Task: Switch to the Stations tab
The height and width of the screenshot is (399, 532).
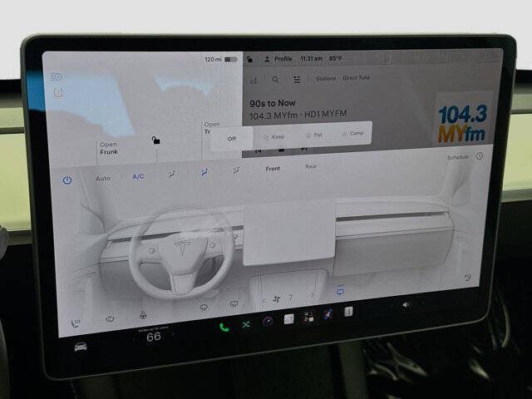Action: [326, 78]
